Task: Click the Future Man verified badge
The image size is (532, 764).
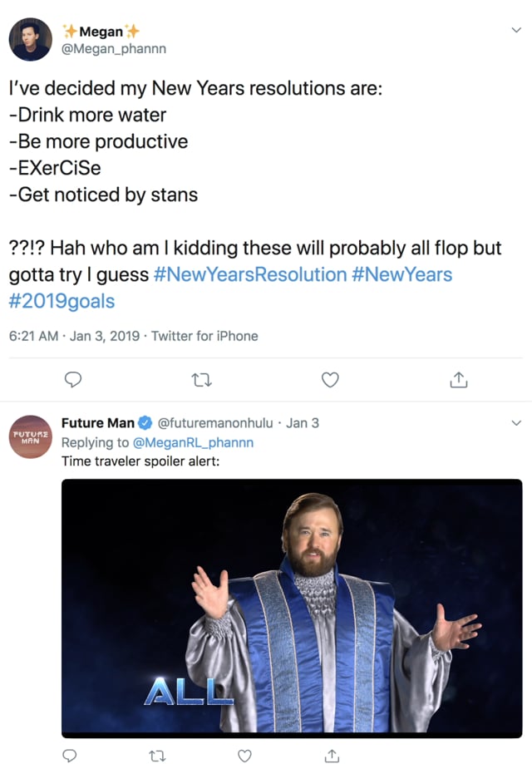Action: pyautogui.click(x=145, y=423)
